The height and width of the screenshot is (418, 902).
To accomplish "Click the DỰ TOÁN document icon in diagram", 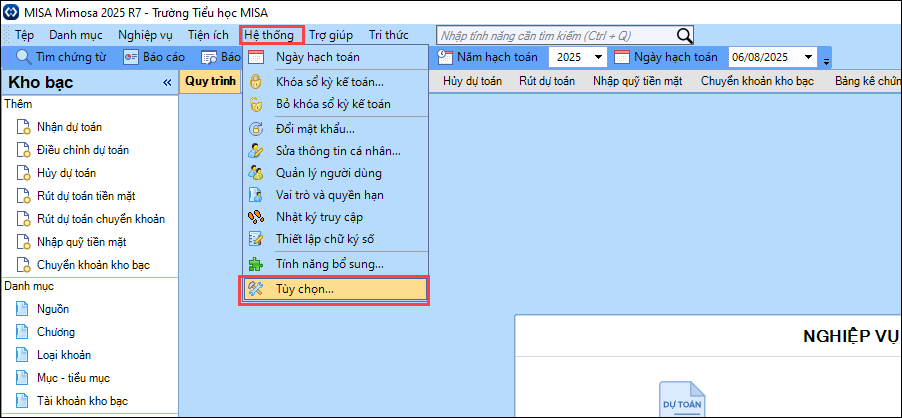I will [682, 399].
